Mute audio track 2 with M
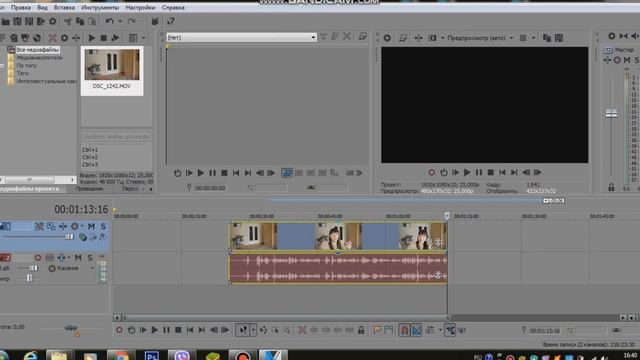Viewport: 640px width, 360px height. click(78, 258)
